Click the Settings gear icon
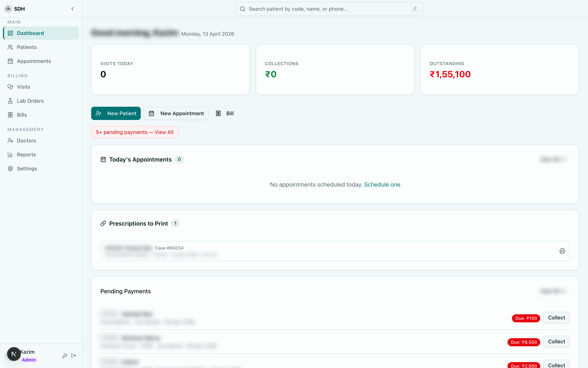Image resolution: width=588 pixels, height=368 pixels. click(10, 169)
